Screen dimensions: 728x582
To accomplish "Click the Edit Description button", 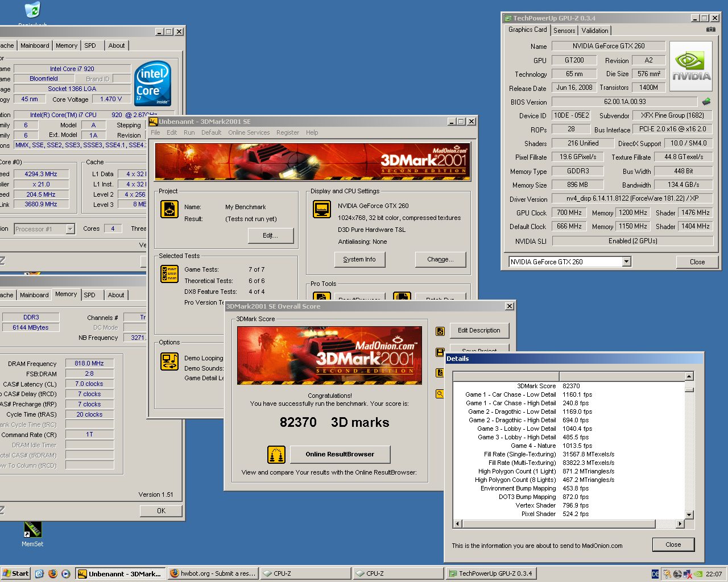I will 479,330.
